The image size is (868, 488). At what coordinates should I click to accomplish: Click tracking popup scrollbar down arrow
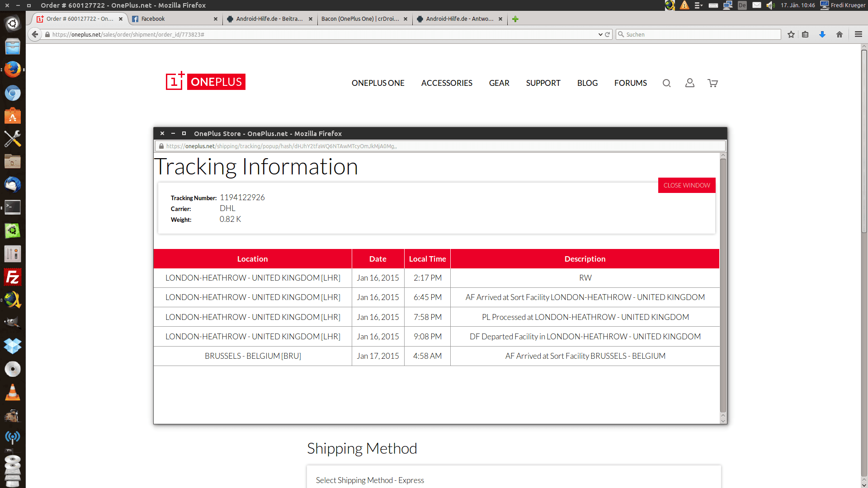point(723,421)
